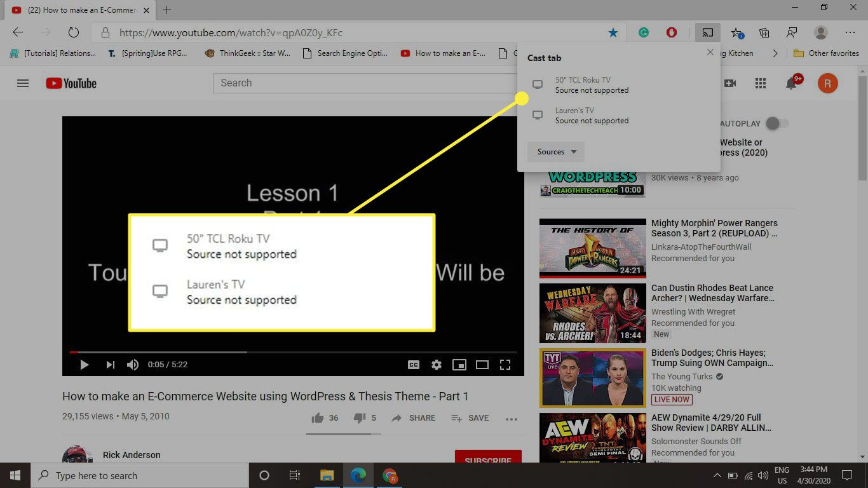
Task: Mute the video volume
Action: click(x=132, y=365)
